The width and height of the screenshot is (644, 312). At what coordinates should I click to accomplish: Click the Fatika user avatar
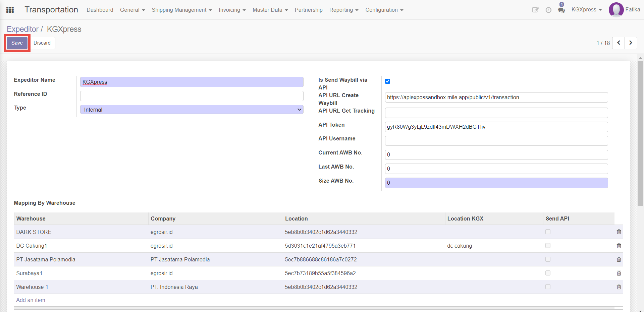coord(616,10)
